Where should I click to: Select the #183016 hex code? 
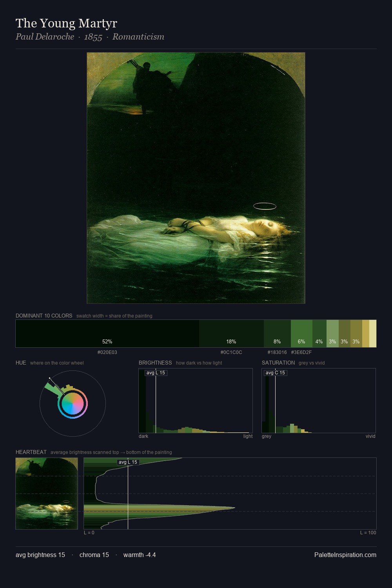(277, 352)
